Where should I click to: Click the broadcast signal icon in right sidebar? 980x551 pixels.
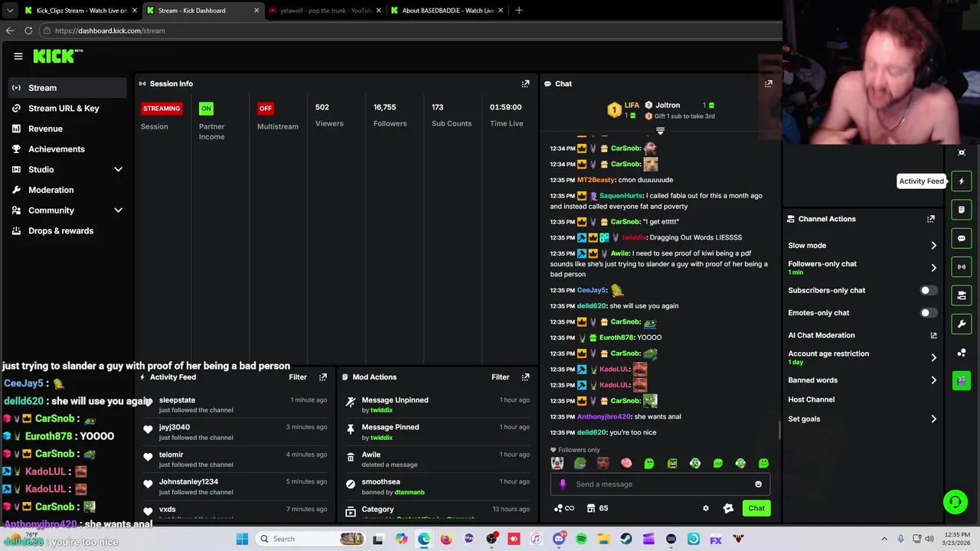pyautogui.click(x=962, y=266)
